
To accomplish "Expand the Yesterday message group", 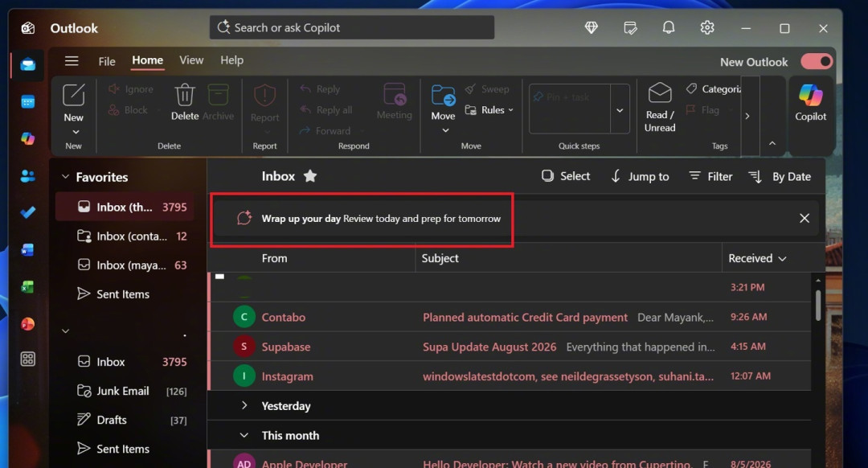I will [x=244, y=405].
